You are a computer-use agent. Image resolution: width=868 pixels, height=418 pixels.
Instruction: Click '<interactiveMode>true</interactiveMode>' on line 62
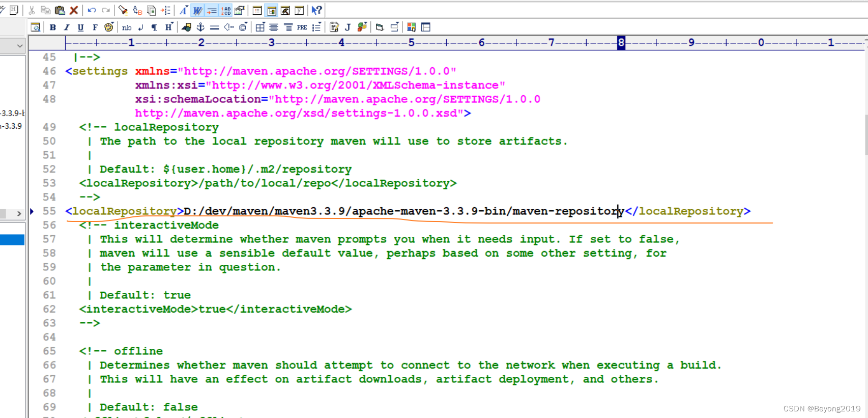pyautogui.click(x=215, y=309)
